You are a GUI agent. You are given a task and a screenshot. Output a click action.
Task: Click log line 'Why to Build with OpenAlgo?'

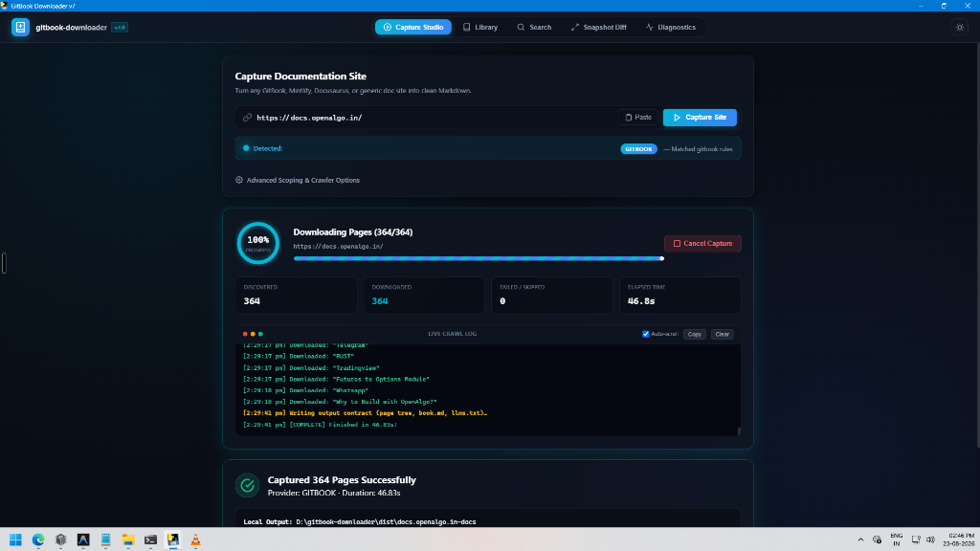340,402
